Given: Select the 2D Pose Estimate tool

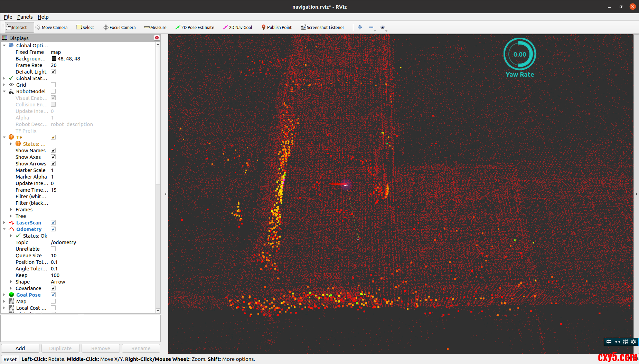Looking at the screenshot, I should point(195,27).
